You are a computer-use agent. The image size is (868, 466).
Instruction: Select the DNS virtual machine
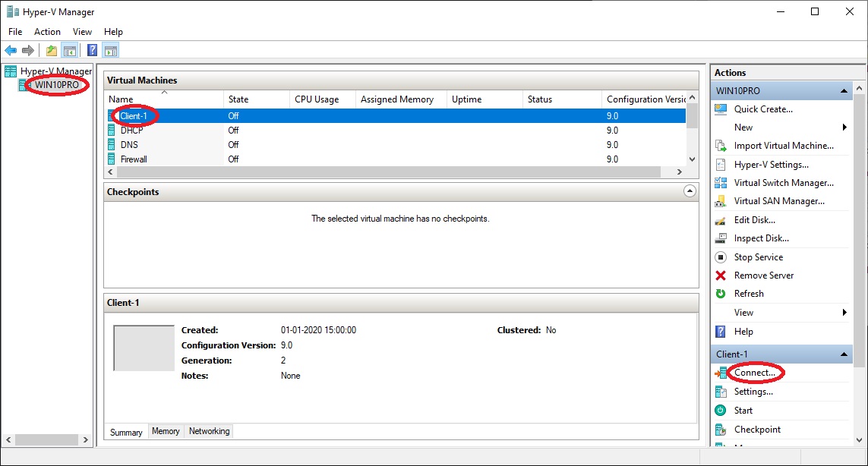tap(130, 145)
